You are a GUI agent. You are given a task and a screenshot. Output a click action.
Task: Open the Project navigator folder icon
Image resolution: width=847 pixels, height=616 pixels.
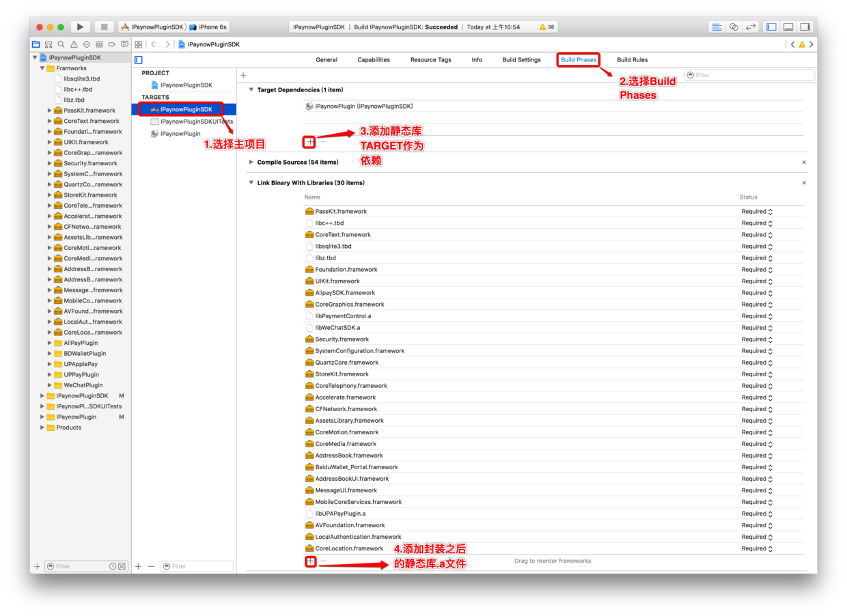[x=36, y=44]
